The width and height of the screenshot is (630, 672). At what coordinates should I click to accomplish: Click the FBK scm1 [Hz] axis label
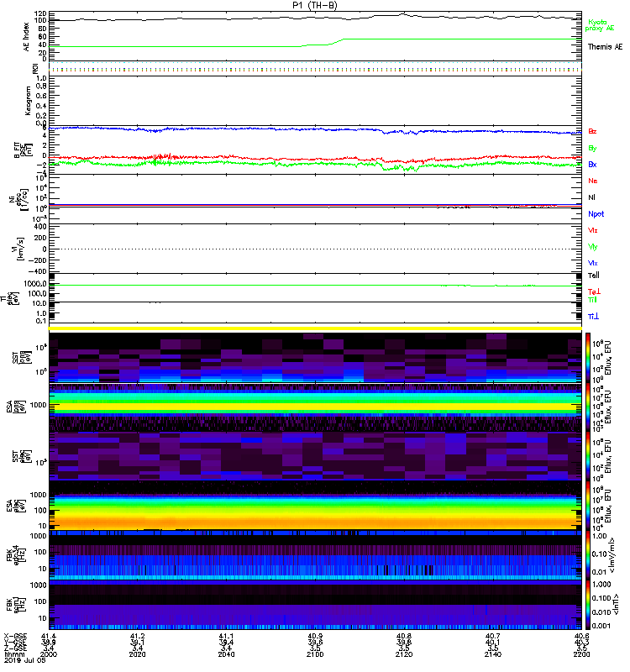16,604
